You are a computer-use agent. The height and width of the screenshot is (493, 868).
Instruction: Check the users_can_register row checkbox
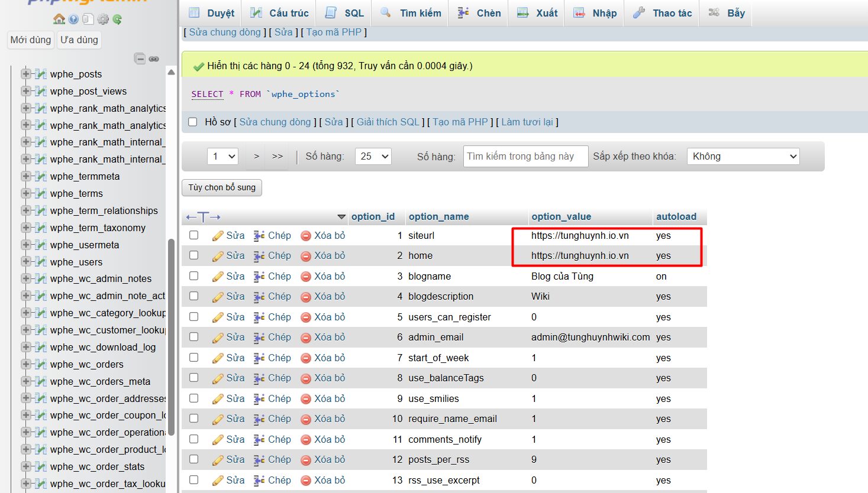(x=194, y=317)
